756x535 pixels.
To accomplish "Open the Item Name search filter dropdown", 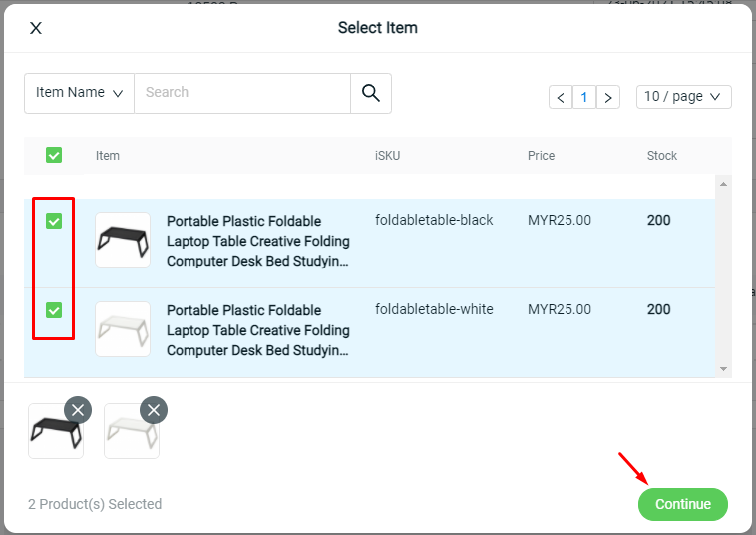I will coord(79,93).
